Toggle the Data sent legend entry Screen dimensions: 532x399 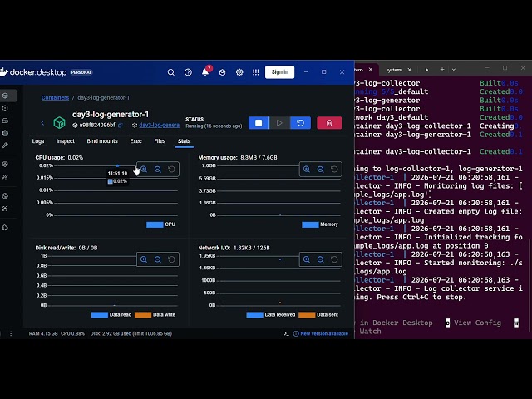click(x=318, y=315)
